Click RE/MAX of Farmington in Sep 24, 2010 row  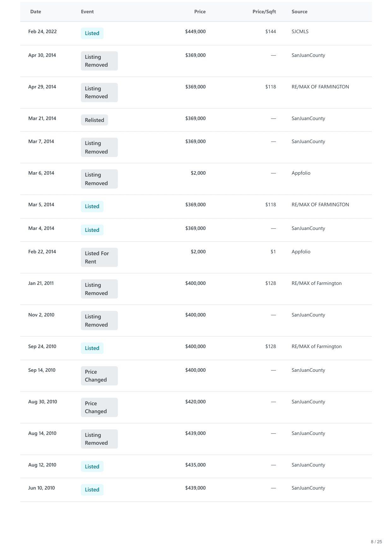[x=317, y=346]
